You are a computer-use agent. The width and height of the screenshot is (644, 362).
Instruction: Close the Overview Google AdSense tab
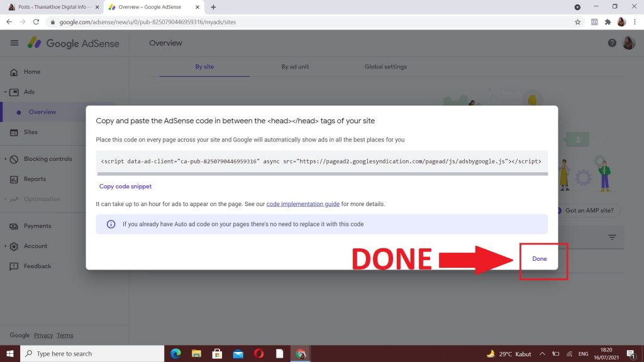pos(197,7)
